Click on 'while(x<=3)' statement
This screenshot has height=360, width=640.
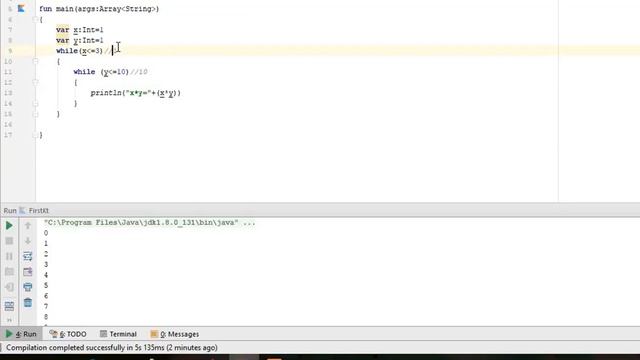point(80,51)
